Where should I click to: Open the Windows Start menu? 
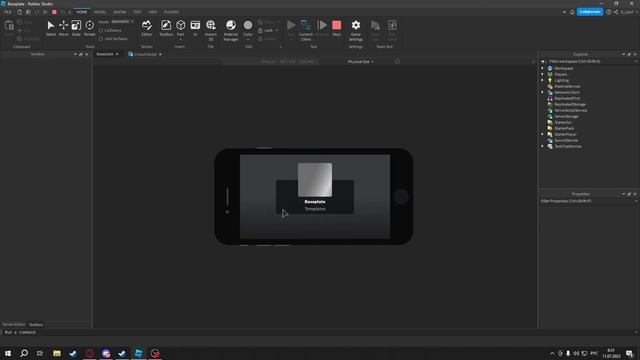(8, 353)
